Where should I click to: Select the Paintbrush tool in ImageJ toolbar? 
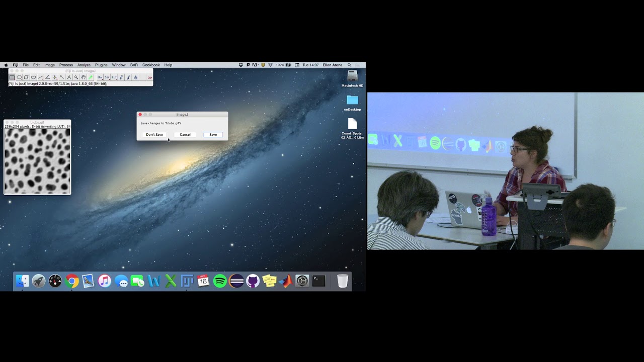pos(128,77)
